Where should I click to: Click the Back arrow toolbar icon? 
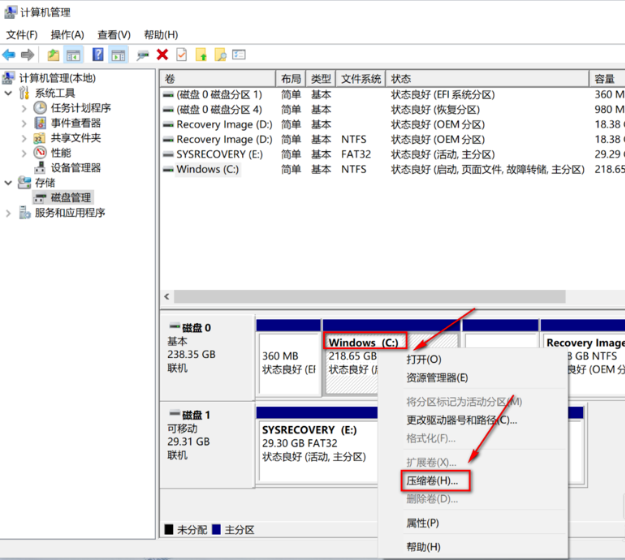pos(9,55)
